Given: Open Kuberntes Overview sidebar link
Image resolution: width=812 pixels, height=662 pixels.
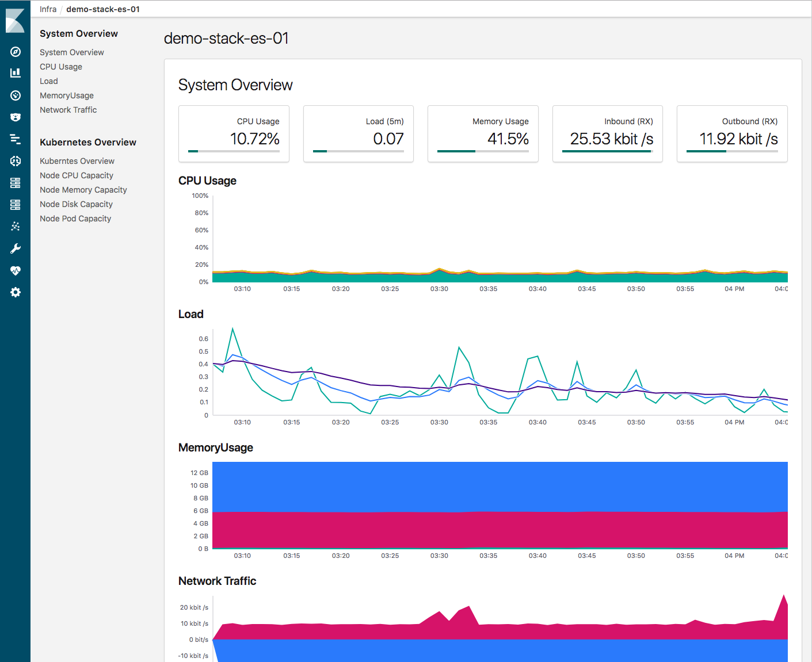Looking at the screenshot, I should [x=77, y=161].
